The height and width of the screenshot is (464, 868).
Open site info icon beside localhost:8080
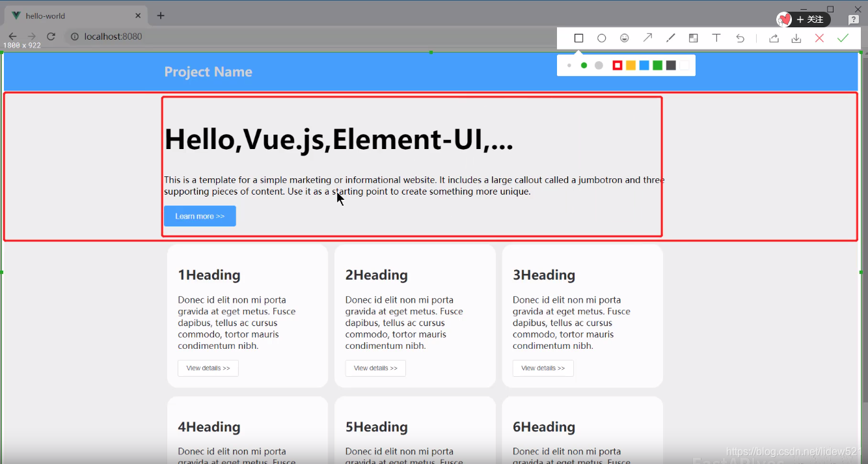point(75,36)
